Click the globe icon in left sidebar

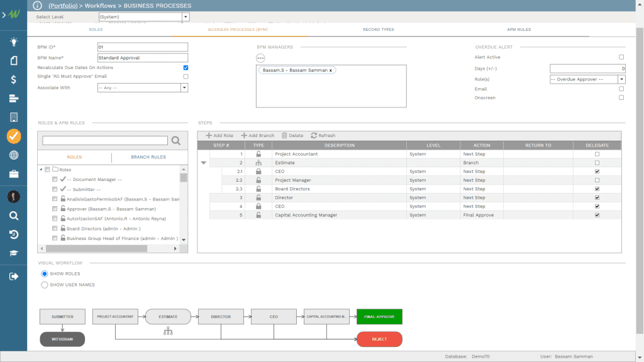coord(13,155)
